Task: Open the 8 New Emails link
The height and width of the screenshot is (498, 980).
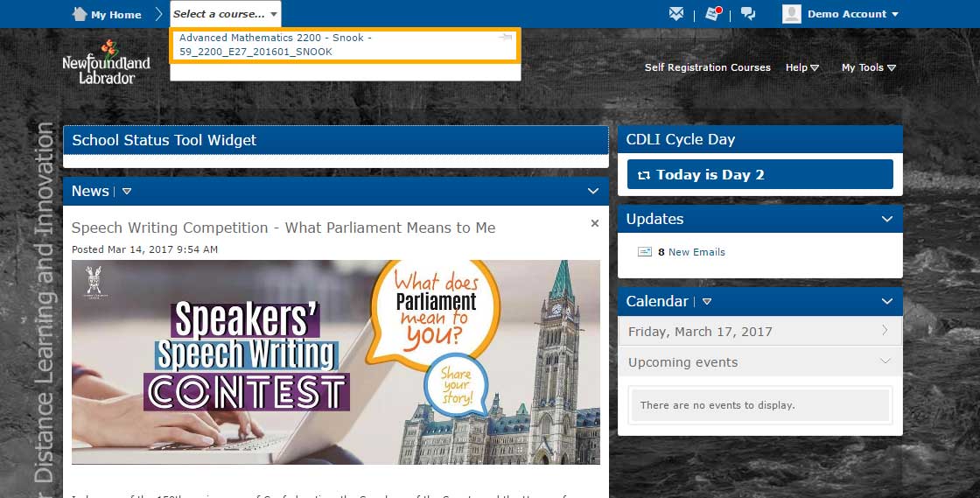Action: (691, 252)
